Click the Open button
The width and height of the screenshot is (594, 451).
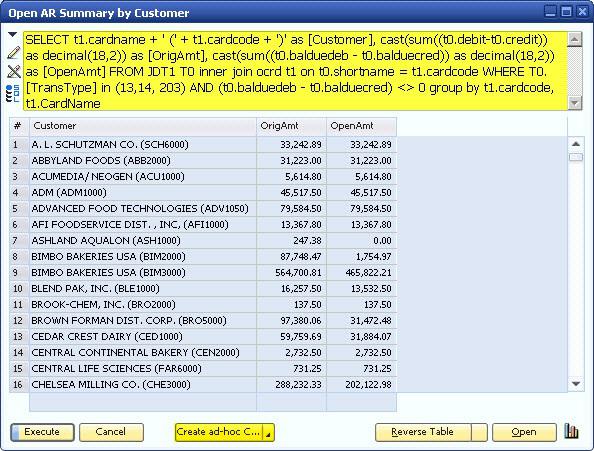point(524,432)
